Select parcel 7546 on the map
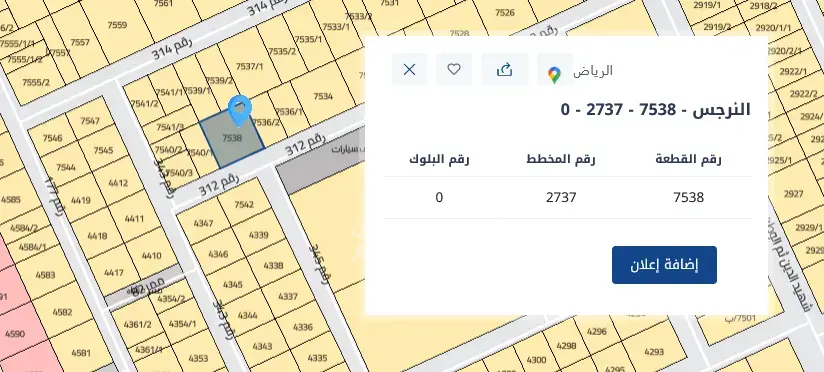This screenshot has width=824, height=372. click(53, 138)
